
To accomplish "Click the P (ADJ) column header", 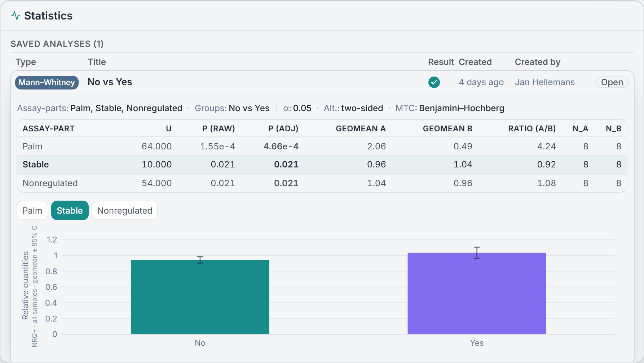I will [x=283, y=129].
